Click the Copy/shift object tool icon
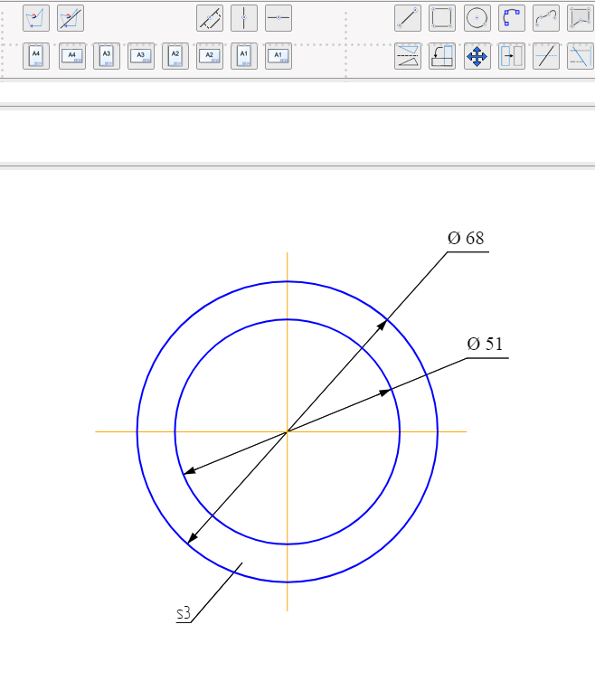This screenshot has height=700, width=595. [x=512, y=56]
